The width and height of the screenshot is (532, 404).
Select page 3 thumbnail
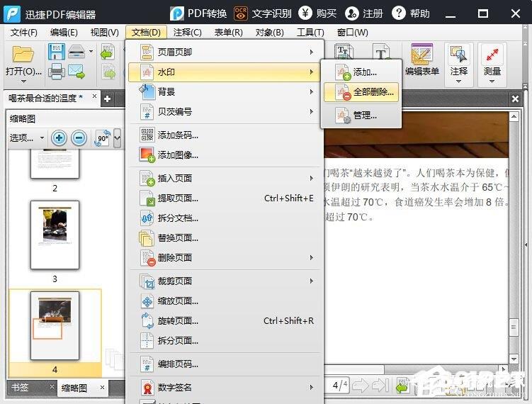coord(55,235)
